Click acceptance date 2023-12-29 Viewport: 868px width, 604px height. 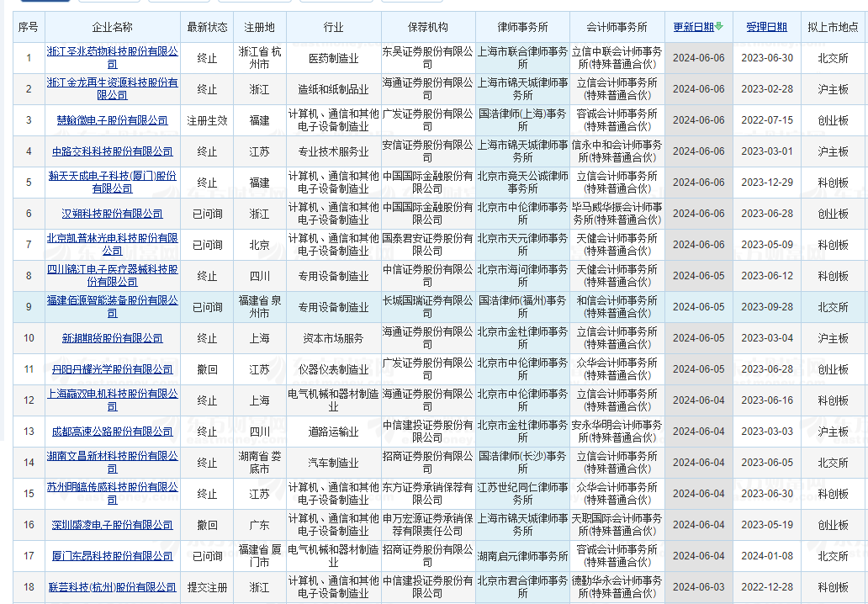pos(767,183)
